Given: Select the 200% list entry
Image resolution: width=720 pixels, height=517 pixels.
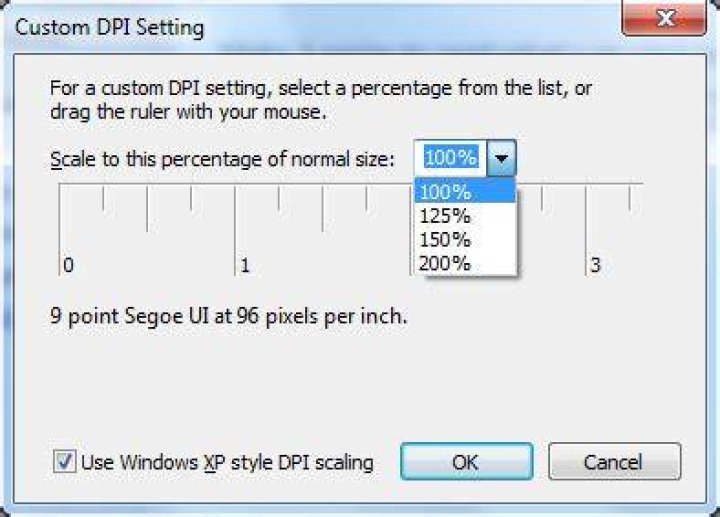Looking at the screenshot, I should 465,263.
